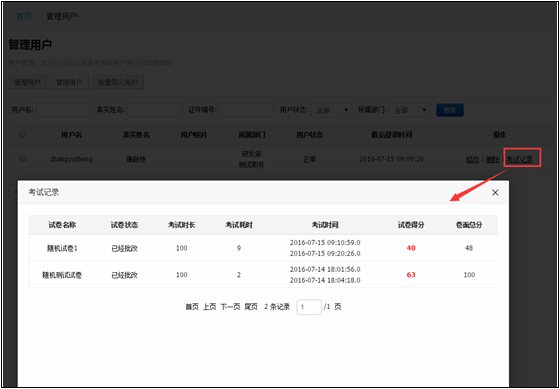This screenshot has height=389, width=560.
Task: Focus the 用户名 input field
Action: pos(63,110)
